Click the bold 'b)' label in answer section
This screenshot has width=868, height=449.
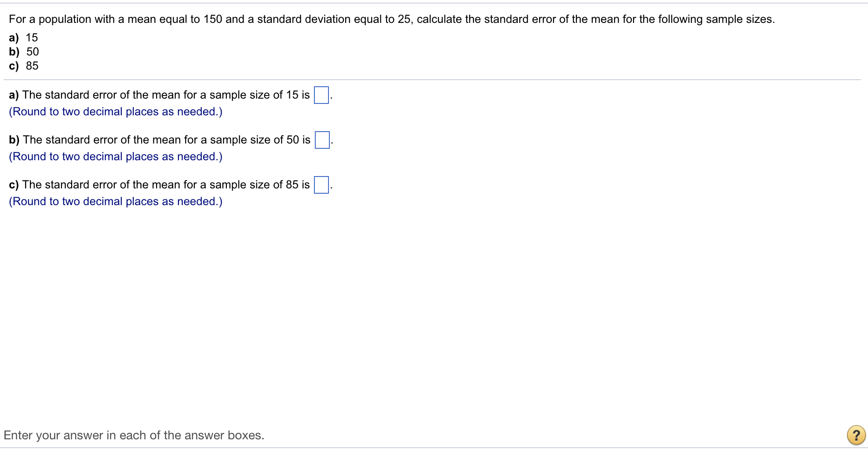(14, 140)
